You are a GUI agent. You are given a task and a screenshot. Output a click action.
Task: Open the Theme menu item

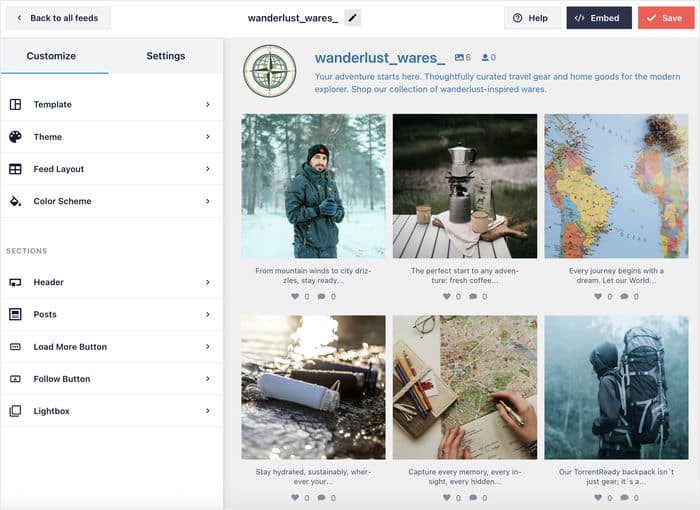tap(112, 137)
